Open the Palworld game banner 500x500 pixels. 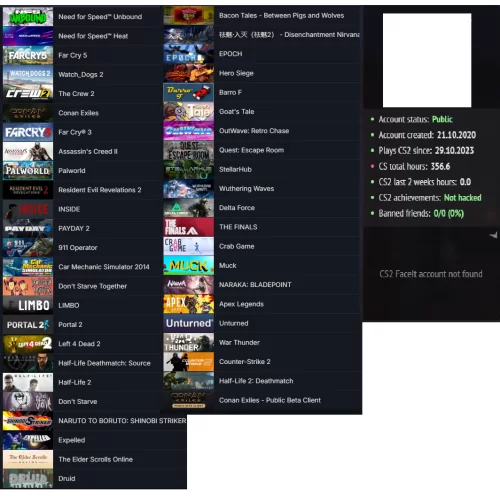pos(28,171)
